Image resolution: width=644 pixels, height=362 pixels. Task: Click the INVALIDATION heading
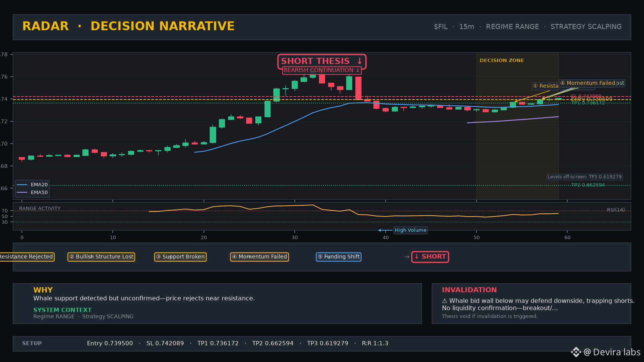(469, 290)
